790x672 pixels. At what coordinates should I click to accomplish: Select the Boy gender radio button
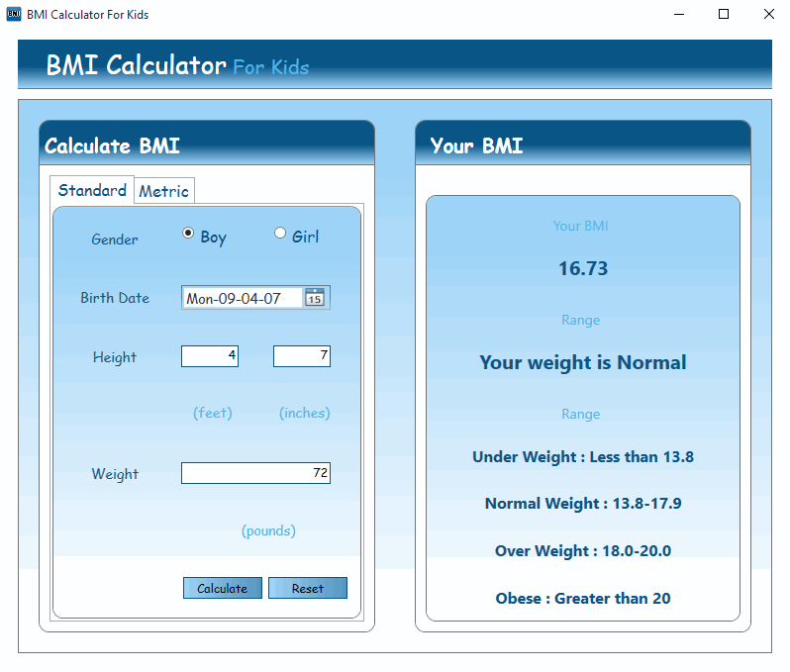coord(188,233)
